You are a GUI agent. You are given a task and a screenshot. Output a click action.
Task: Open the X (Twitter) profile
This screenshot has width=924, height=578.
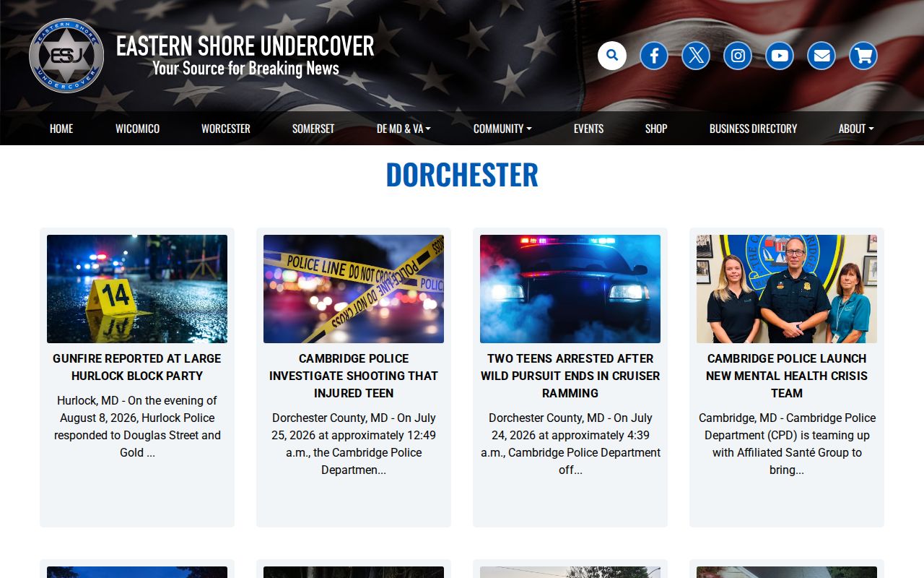[696, 56]
